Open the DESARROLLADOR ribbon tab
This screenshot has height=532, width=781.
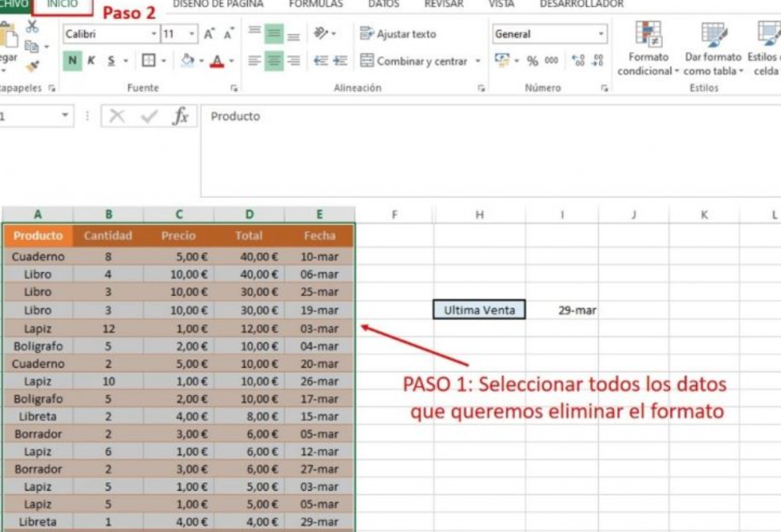tap(583, 4)
